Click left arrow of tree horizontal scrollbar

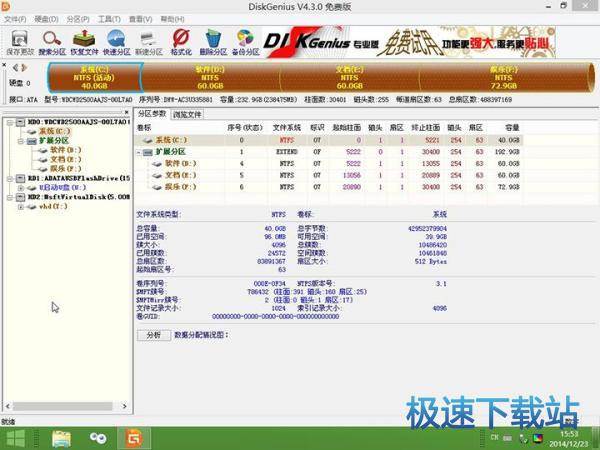[8, 406]
